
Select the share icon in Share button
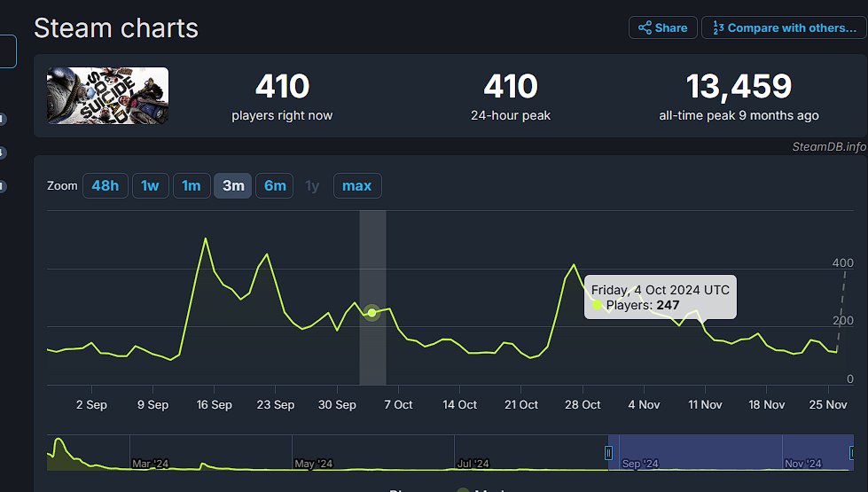point(645,27)
